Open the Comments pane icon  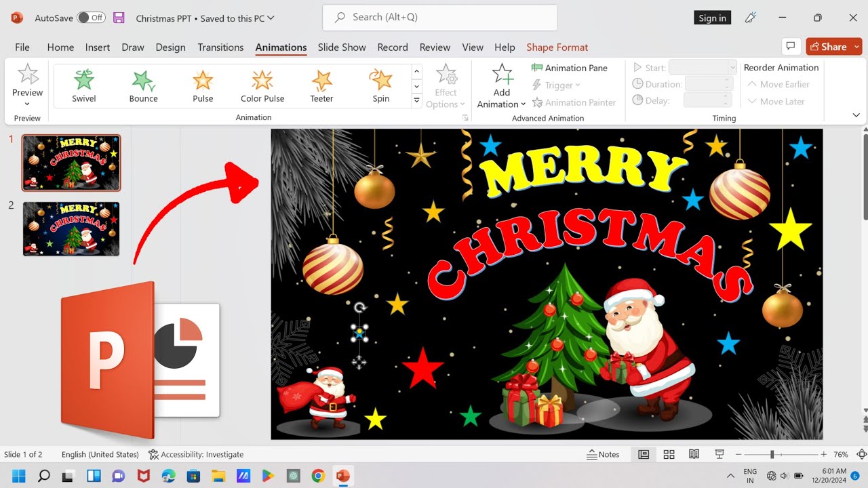click(790, 47)
